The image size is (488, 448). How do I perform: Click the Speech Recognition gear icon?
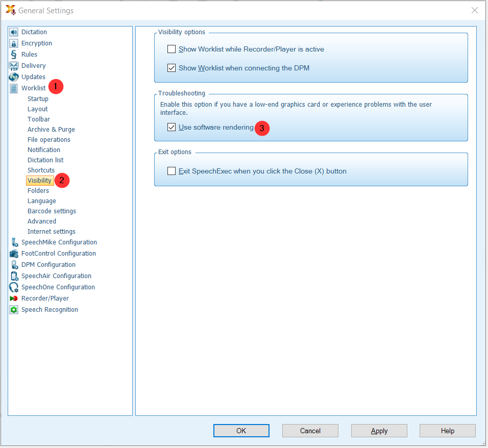[14, 310]
